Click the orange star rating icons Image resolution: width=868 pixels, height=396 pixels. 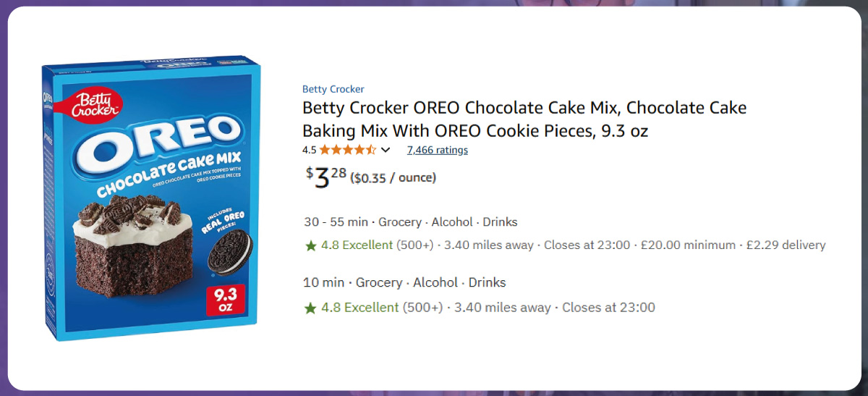(347, 150)
